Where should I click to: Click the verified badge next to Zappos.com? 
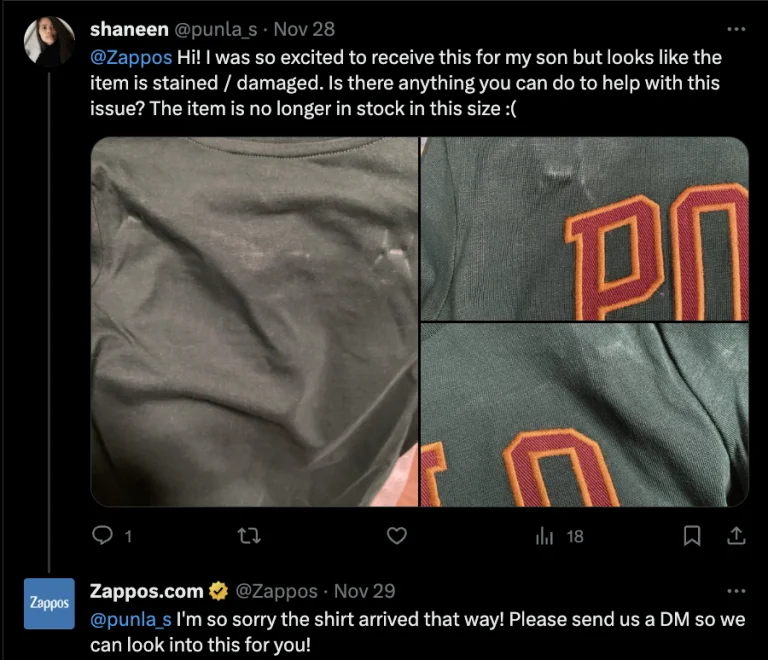coord(218,591)
